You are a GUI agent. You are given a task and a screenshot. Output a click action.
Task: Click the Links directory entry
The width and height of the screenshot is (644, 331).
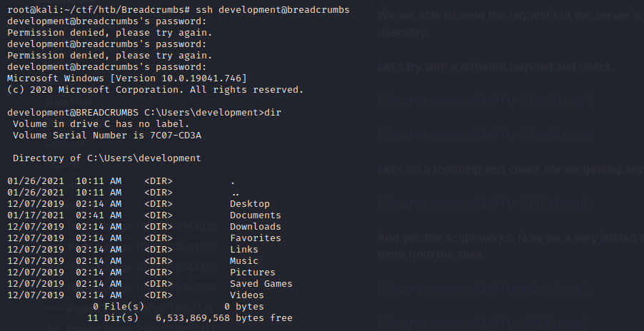pyautogui.click(x=244, y=250)
